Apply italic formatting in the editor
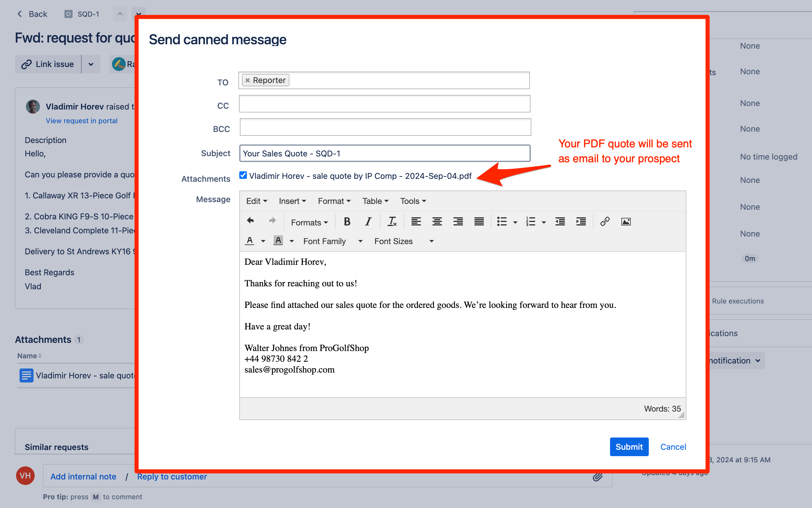 click(x=368, y=221)
